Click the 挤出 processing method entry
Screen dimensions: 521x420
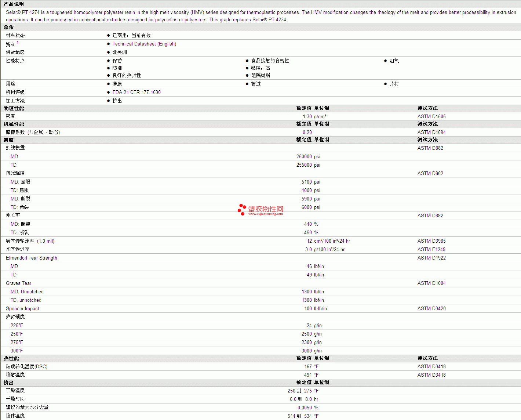pos(117,101)
